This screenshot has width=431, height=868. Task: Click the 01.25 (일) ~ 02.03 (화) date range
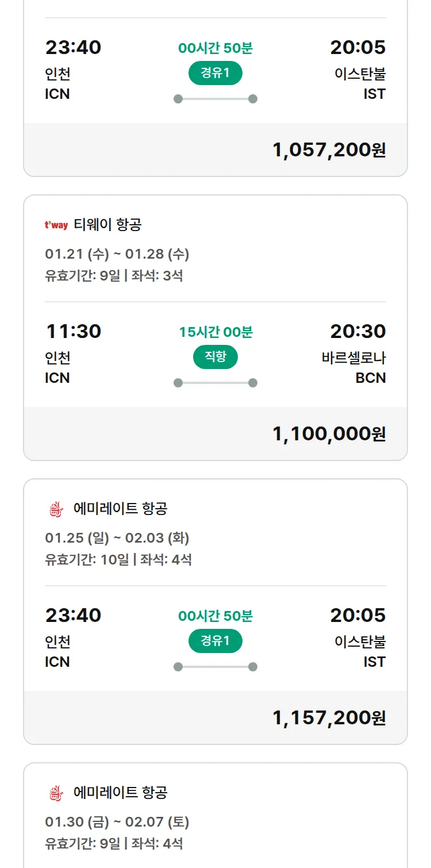(x=117, y=538)
